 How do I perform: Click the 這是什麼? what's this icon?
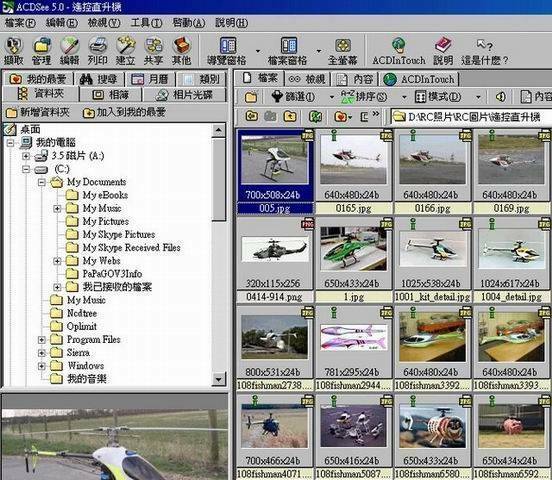point(485,51)
